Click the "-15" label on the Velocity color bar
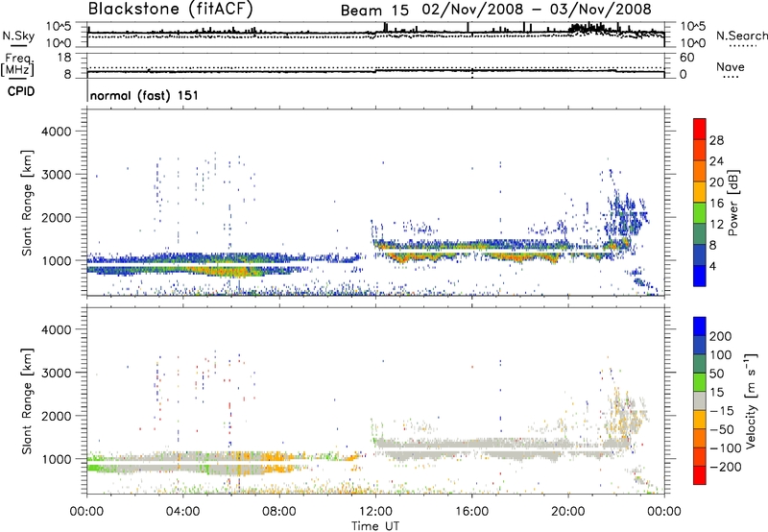 click(722, 411)
